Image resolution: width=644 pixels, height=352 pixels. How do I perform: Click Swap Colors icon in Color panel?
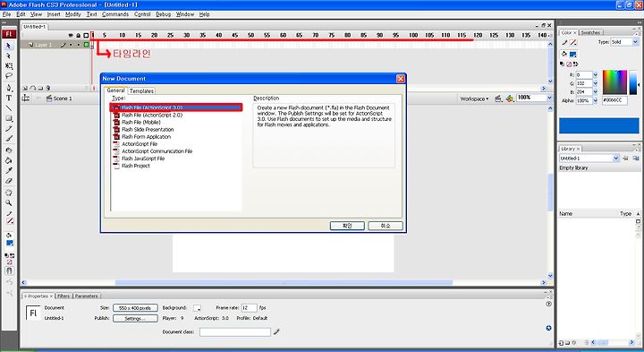[x=575, y=64]
